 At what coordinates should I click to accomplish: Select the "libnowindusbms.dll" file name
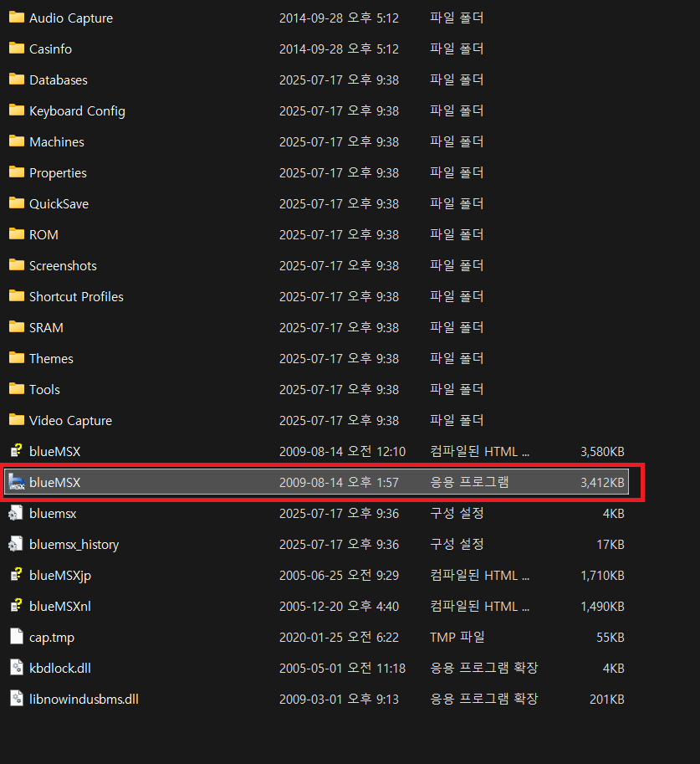tap(84, 700)
